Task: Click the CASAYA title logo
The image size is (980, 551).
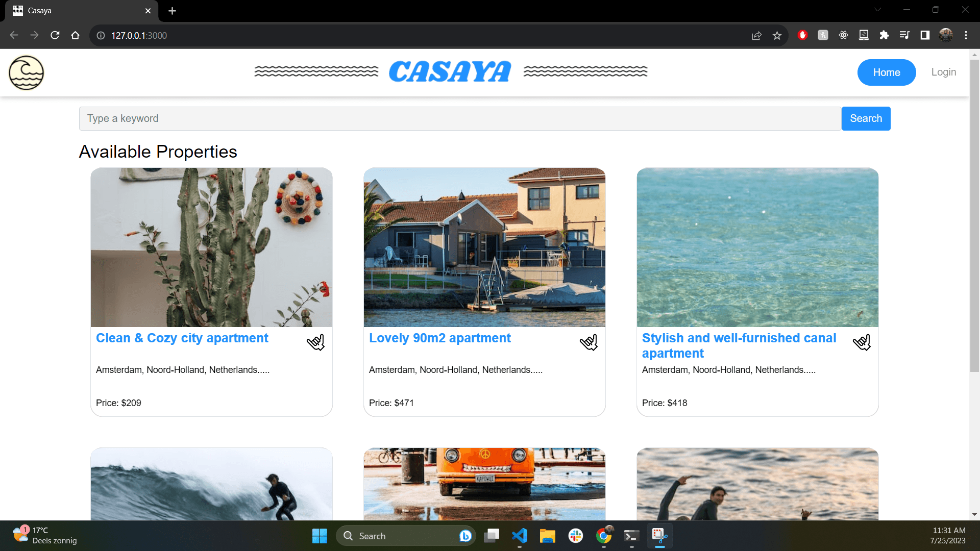Action: pos(450,72)
